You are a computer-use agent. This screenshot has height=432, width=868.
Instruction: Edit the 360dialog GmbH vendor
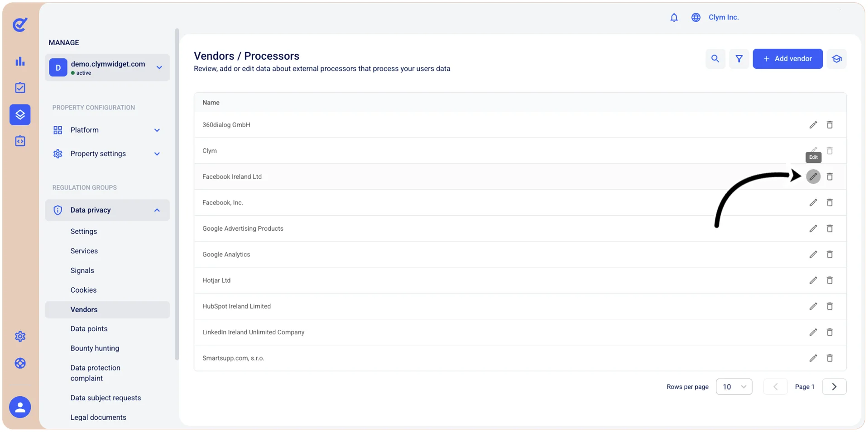813,125
